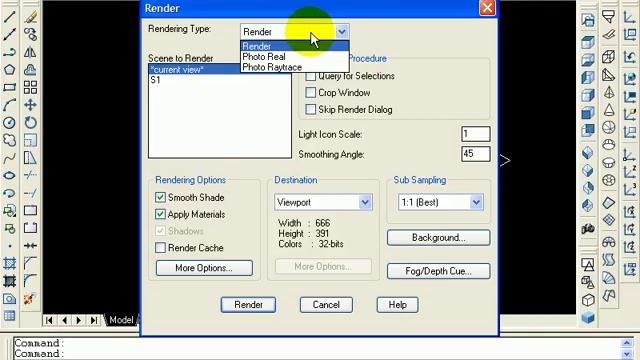Select the Sphere surface tool
The height and width of the screenshot is (360, 640).
point(609,127)
